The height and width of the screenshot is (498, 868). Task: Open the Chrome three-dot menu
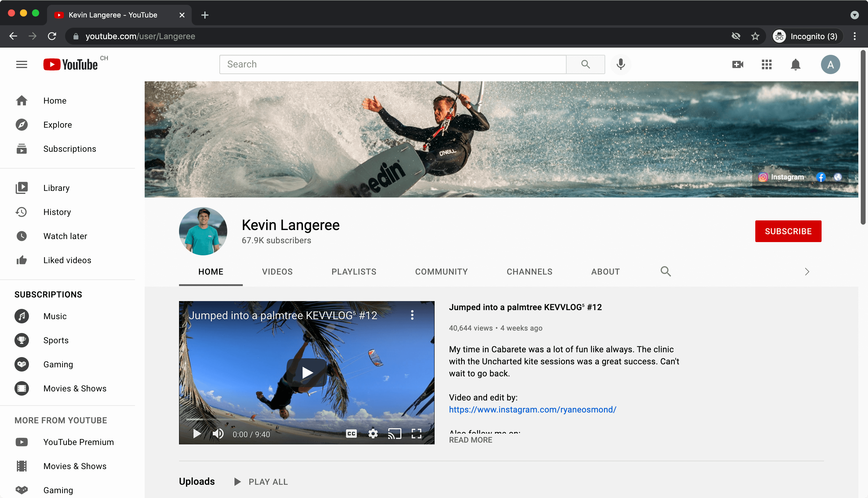(x=854, y=36)
